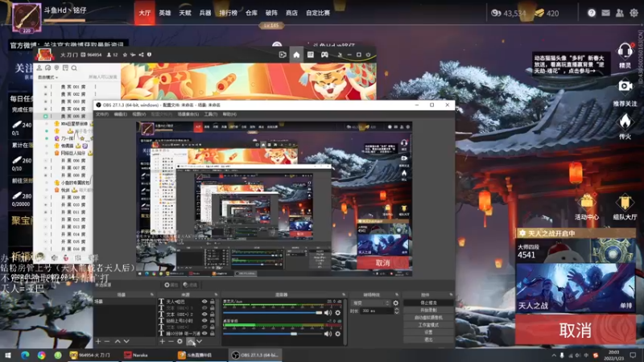
Task: Open 帮助(H) menu in OBS
Action: 229,114
